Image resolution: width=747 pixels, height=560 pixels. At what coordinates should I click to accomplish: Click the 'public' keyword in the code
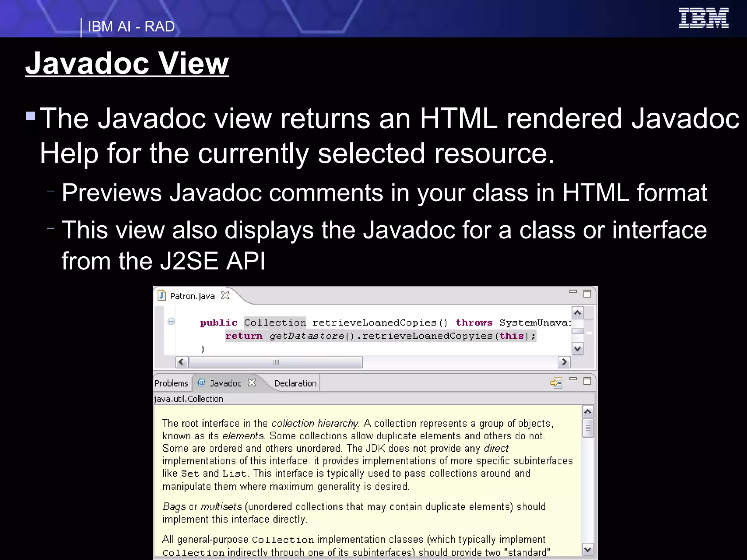point(218,323)
